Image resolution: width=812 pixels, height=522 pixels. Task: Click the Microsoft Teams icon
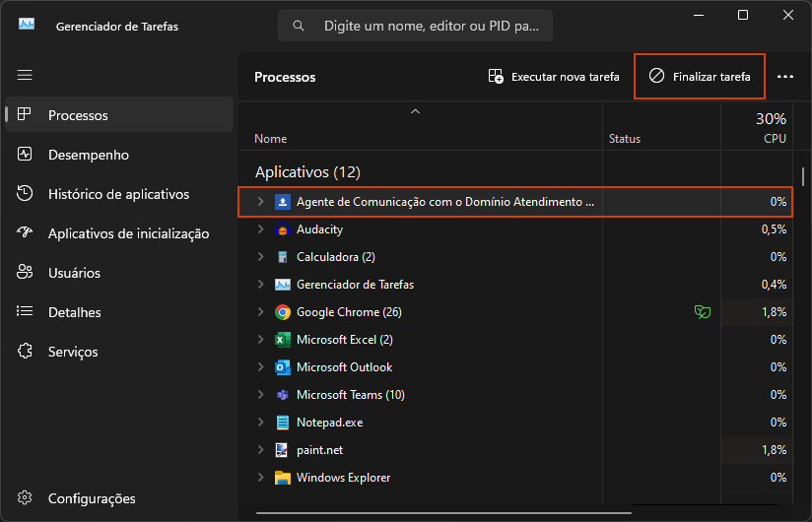point(282,395)
